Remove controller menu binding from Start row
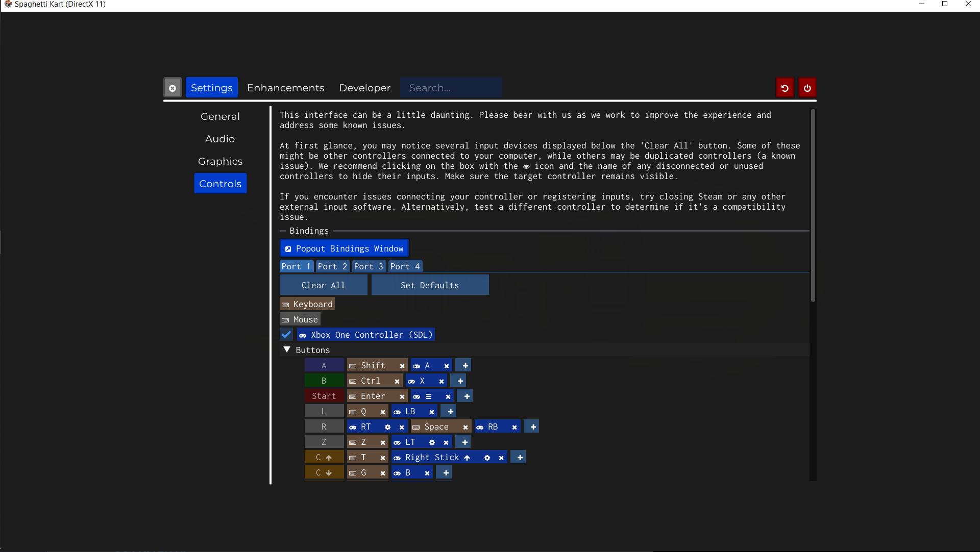Image resolution: width=980 pixels, height=552 pixels. [x=448, y=396]
